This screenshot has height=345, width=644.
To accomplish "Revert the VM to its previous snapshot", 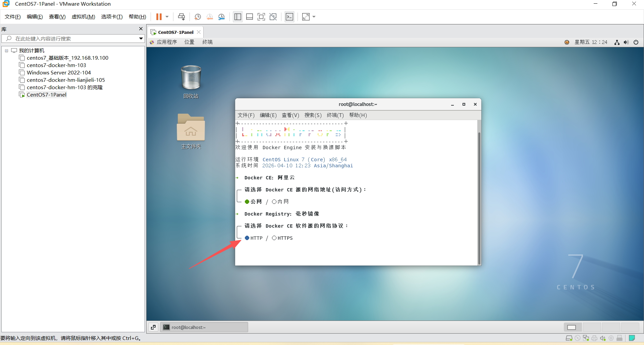I will point(210,17).
